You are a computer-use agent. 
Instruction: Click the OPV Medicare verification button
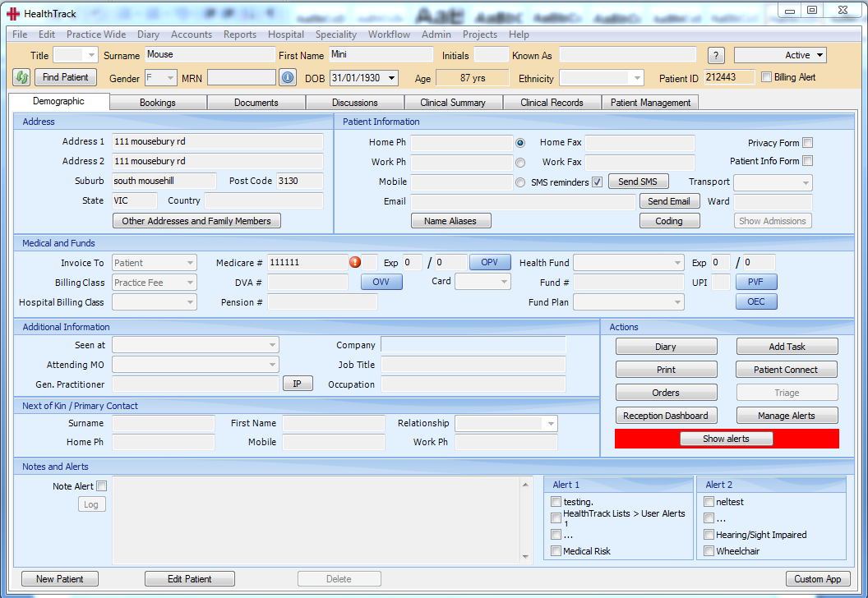(490, 262)
